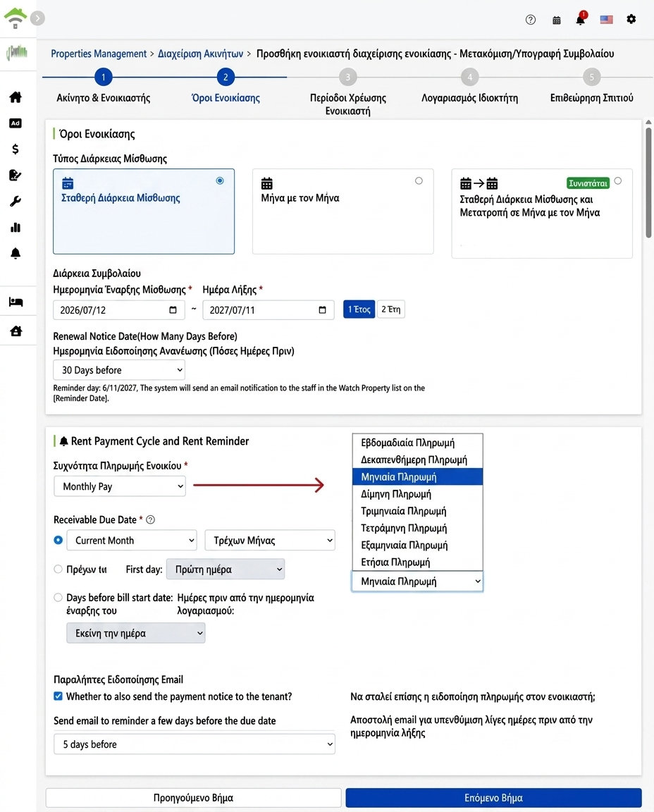Select Σταθερή Διάρκεια Μίσθωσης radio option

pyautogui.click(x=220, y=180)
